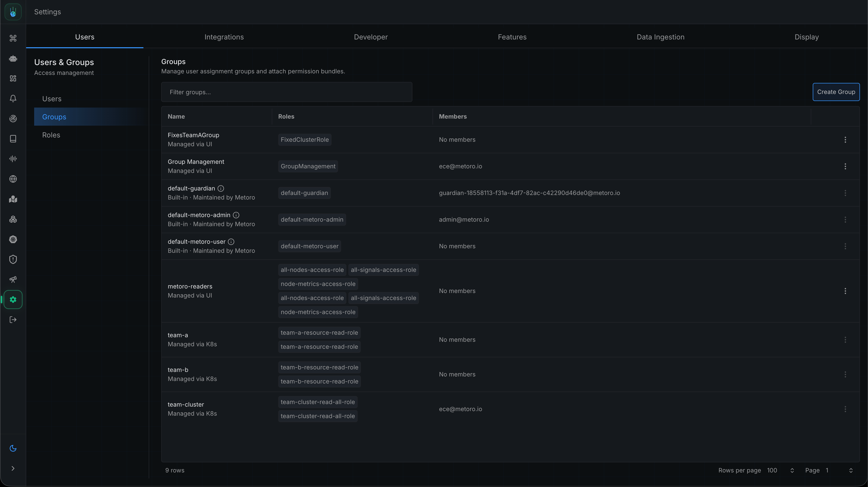Open actions menu for default-guardian row
Viewport: 868px width, 487px height.
[x=845, y=193]
